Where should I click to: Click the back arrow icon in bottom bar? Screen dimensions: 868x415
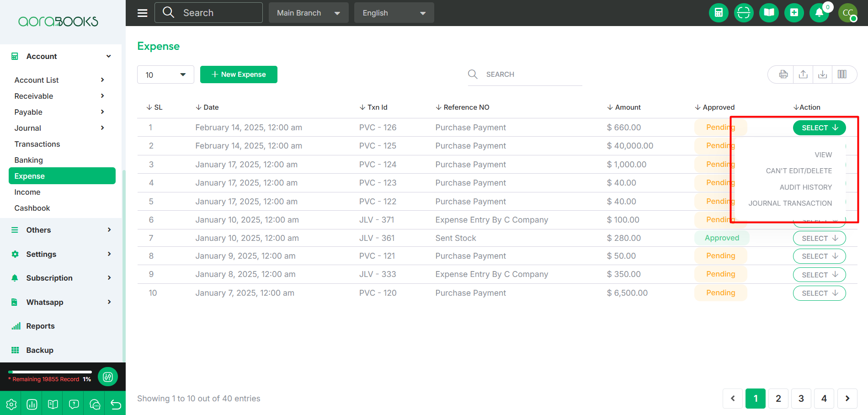(116, 404)
